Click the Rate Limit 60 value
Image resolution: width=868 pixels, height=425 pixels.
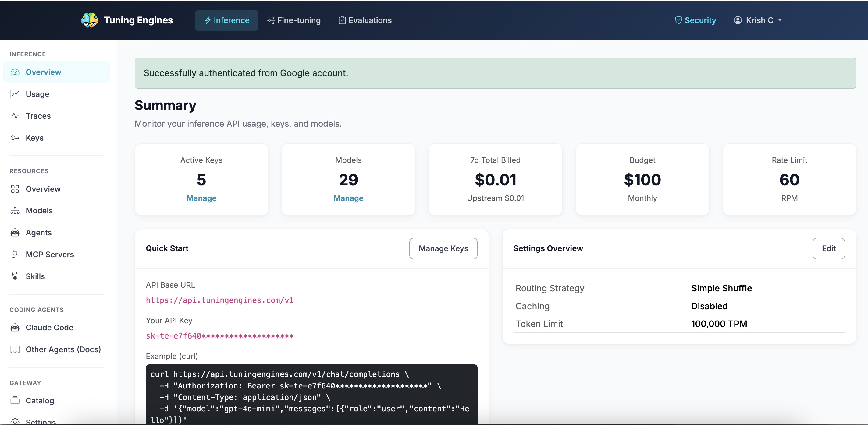coord(789,180)
